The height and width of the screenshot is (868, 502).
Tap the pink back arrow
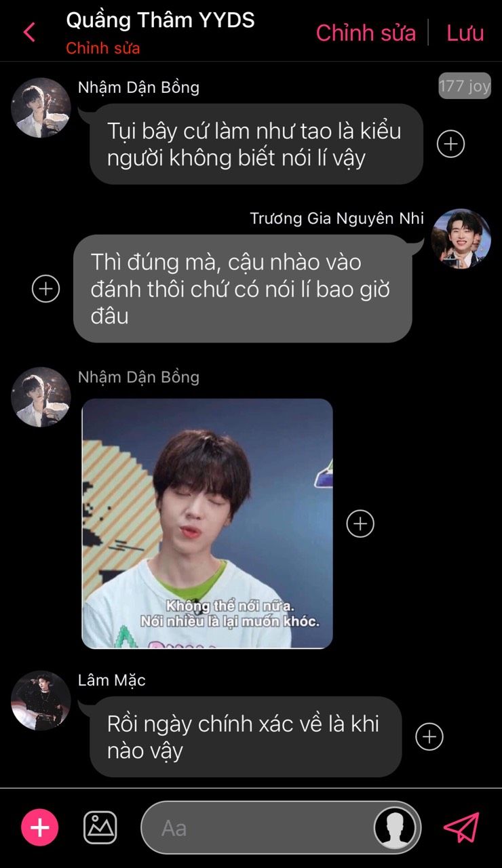click(28, 32)
